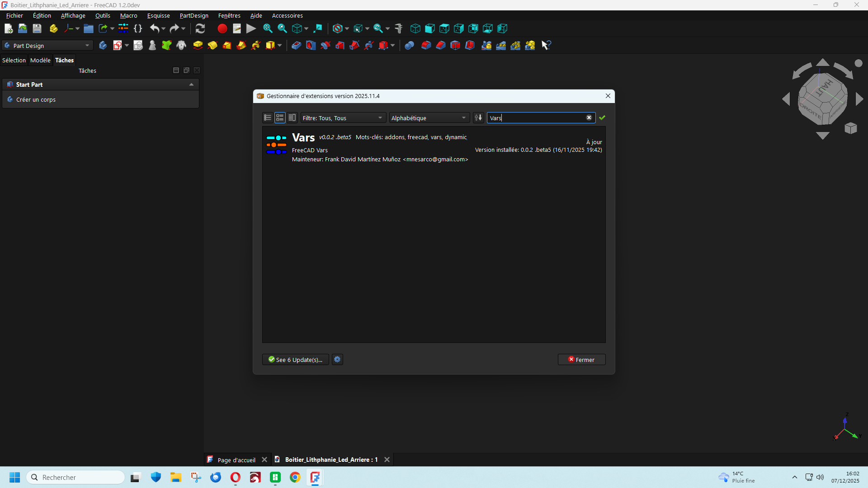Click the Measure caliper icon
This screenshot has height=488, width=868.
[398, 28]
